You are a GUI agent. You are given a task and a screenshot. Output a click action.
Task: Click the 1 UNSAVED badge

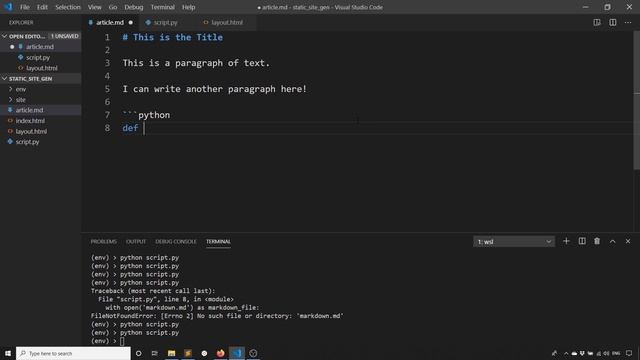pyautogui.click(x=64, y=36)
